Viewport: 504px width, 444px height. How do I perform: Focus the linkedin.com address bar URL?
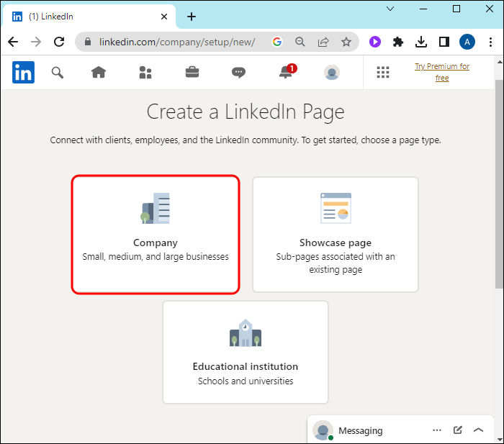(177, 42)
